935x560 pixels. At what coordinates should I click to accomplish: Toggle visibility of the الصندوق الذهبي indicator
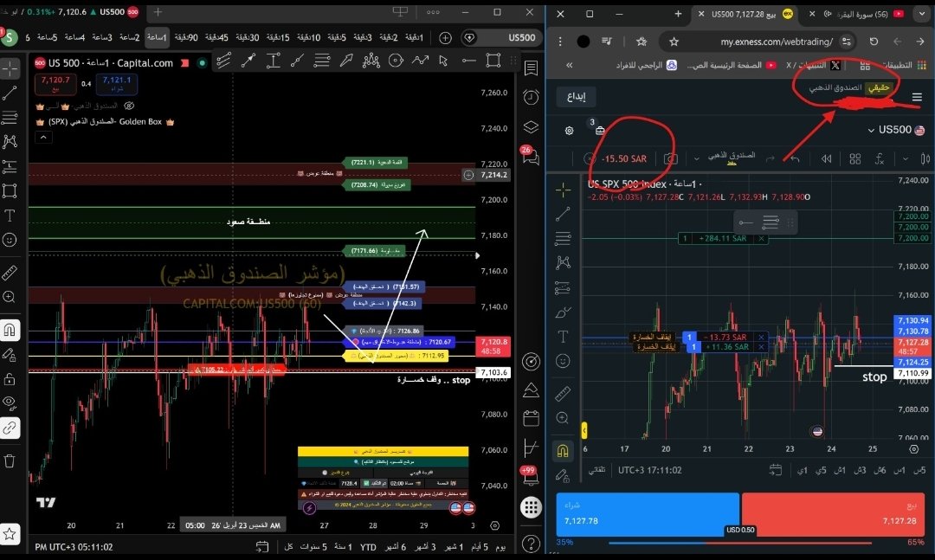click(129, 106)
